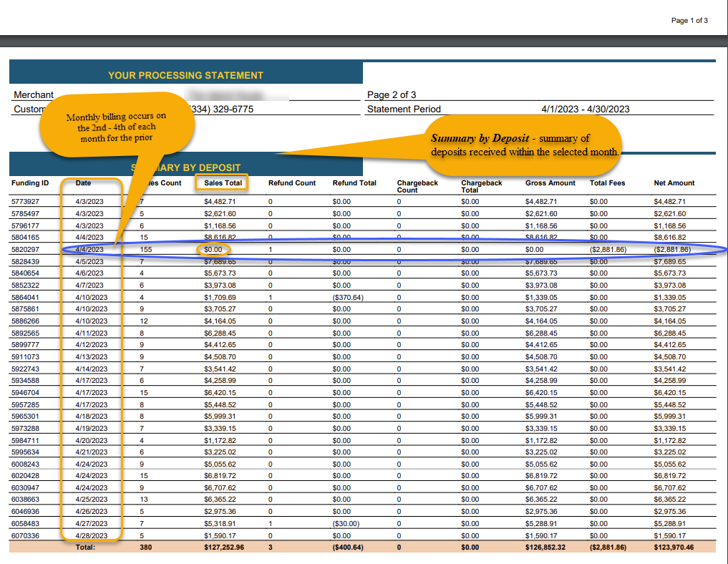Select the total refund amount ($400.64)
Viewport: 728px width, 564px height.
click(348, 547)
